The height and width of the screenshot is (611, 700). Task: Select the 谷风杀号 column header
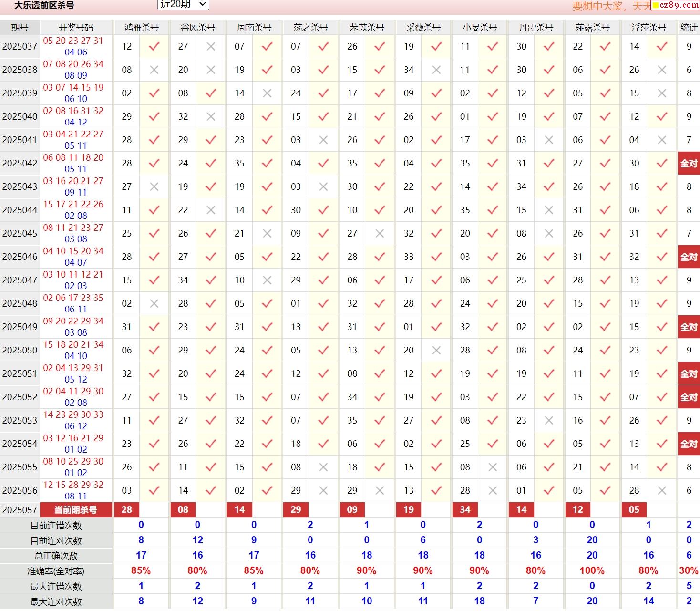tap(197, 27)
